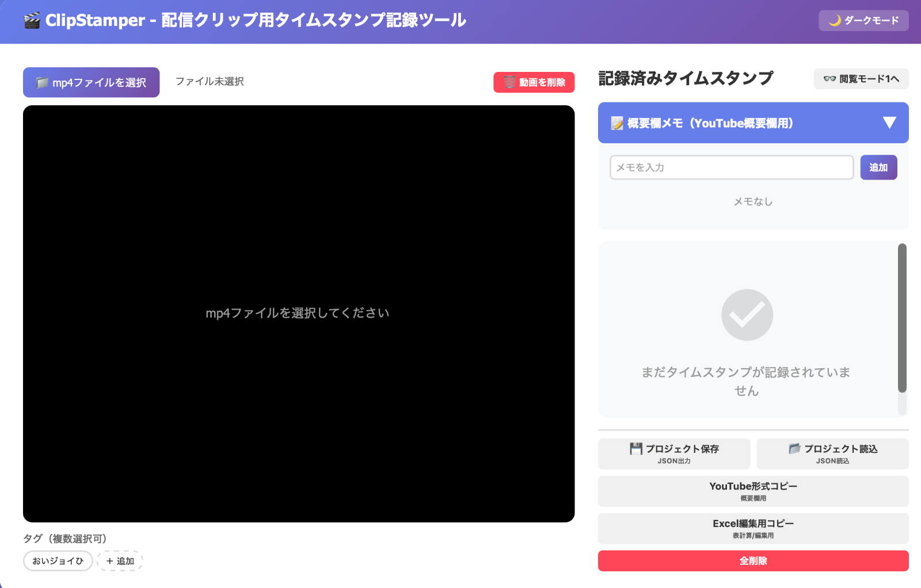
Task: Switch to 閲覧モード1へ viewing mode
Action: (x=861, y=79)
